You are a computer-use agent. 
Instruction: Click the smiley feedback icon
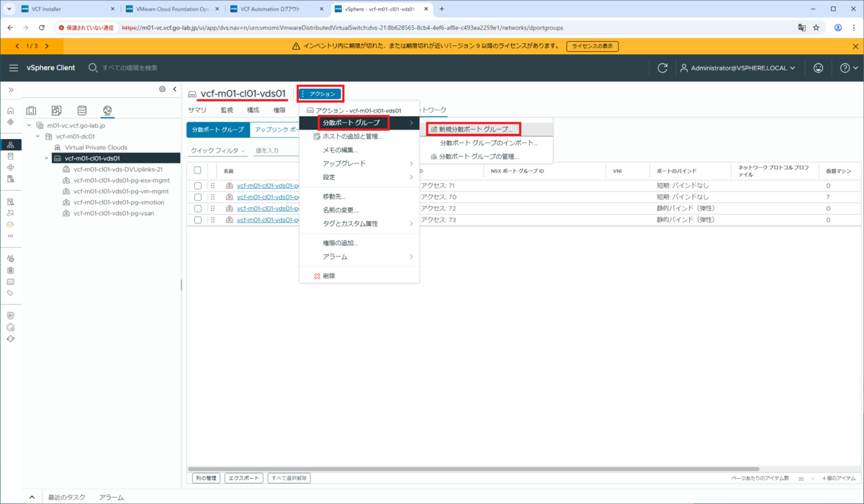tap(818, 68)
